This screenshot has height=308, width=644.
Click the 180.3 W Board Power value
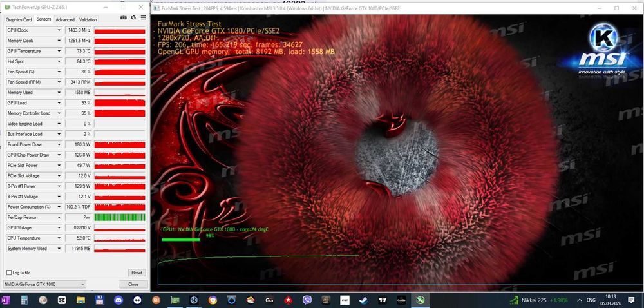78,144
